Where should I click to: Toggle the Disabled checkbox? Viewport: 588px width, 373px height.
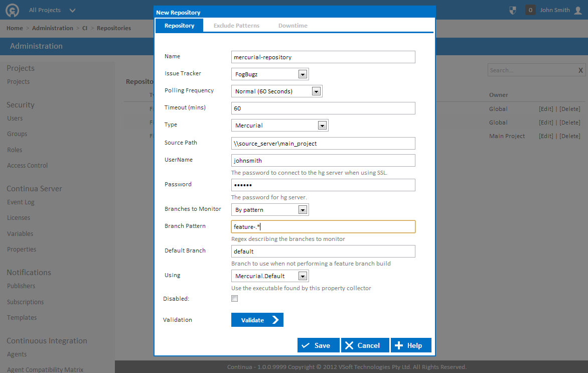tap(234, 299)
